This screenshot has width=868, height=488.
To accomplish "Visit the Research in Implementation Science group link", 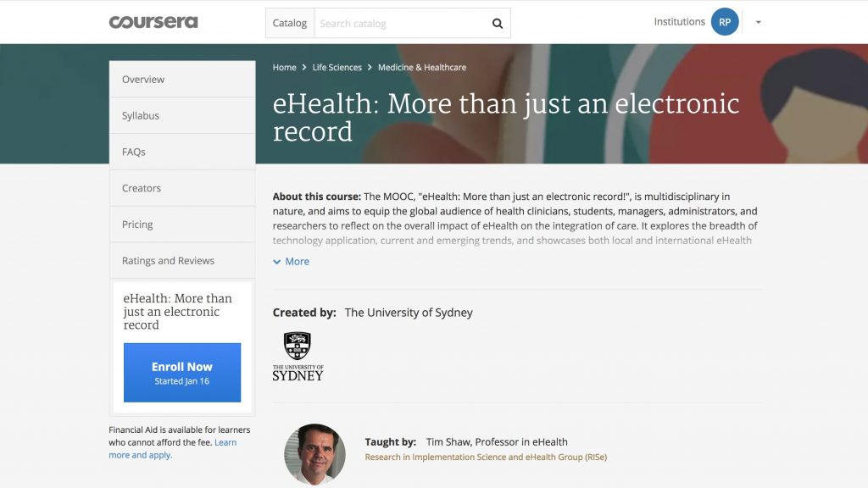I will 486,457.
